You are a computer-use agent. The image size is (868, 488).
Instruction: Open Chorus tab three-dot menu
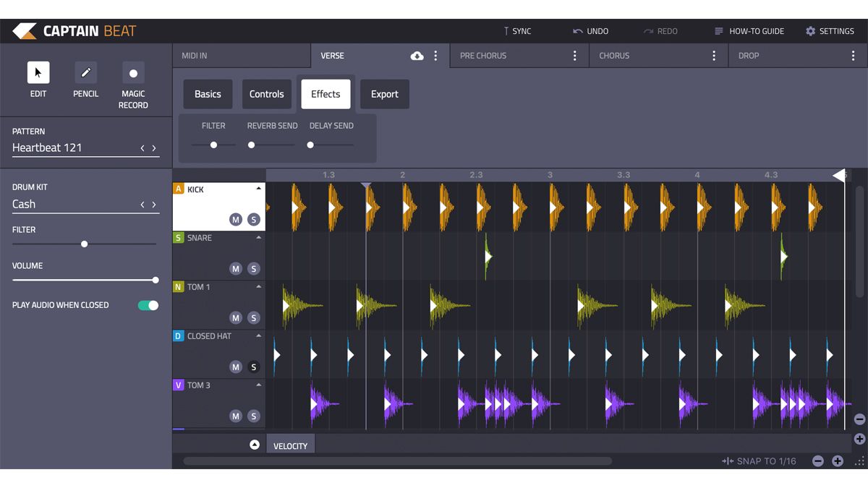point(714,56)
